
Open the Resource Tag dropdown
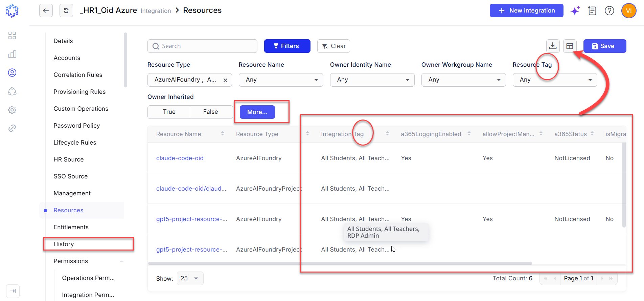coord(555,80)
